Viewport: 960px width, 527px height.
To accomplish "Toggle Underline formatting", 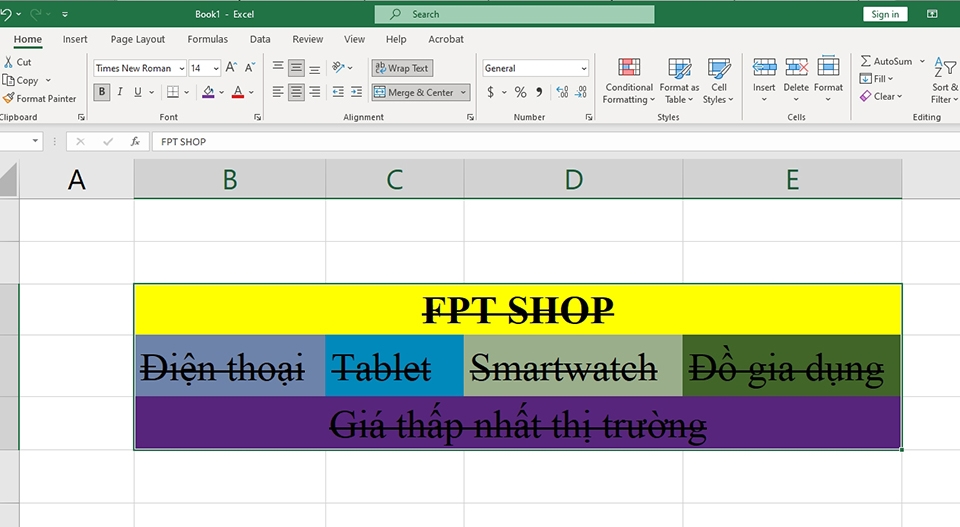I will click(x=138, y=92).
